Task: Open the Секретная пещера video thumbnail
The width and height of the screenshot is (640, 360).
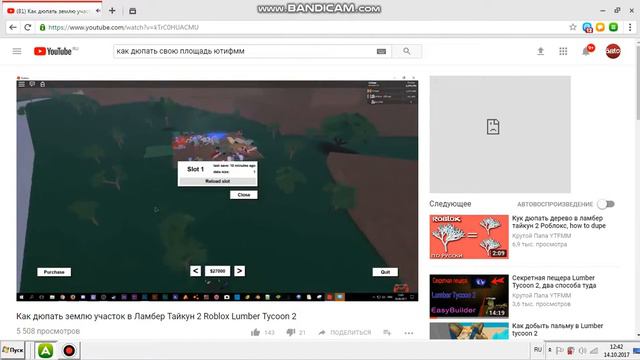Action: [469, 296]
